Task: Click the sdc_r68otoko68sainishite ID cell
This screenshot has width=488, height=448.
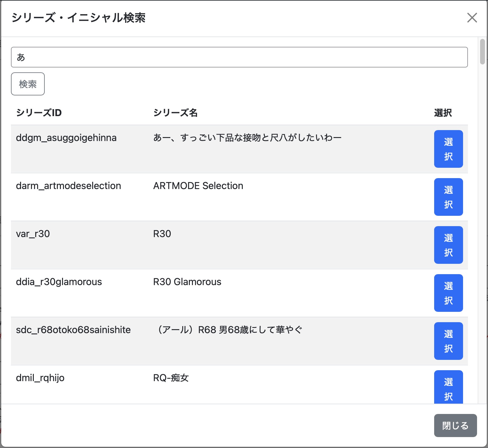Action: (x=73, y=330)
